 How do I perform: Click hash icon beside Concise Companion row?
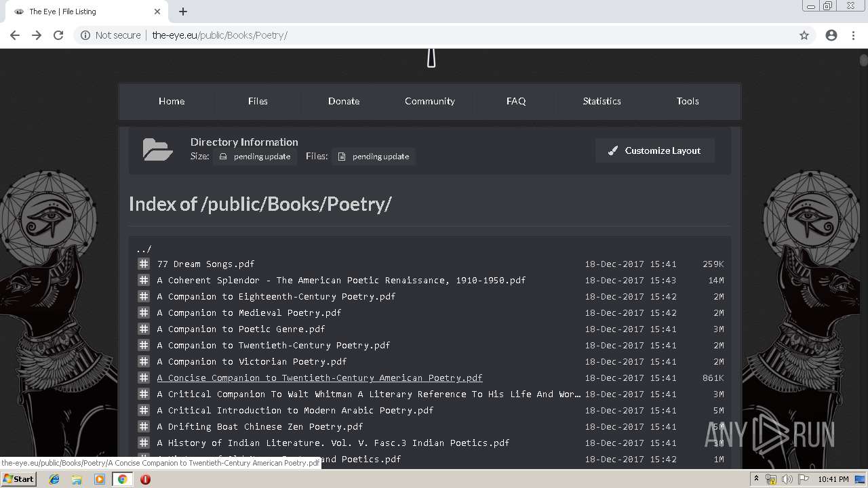(144, 378)
